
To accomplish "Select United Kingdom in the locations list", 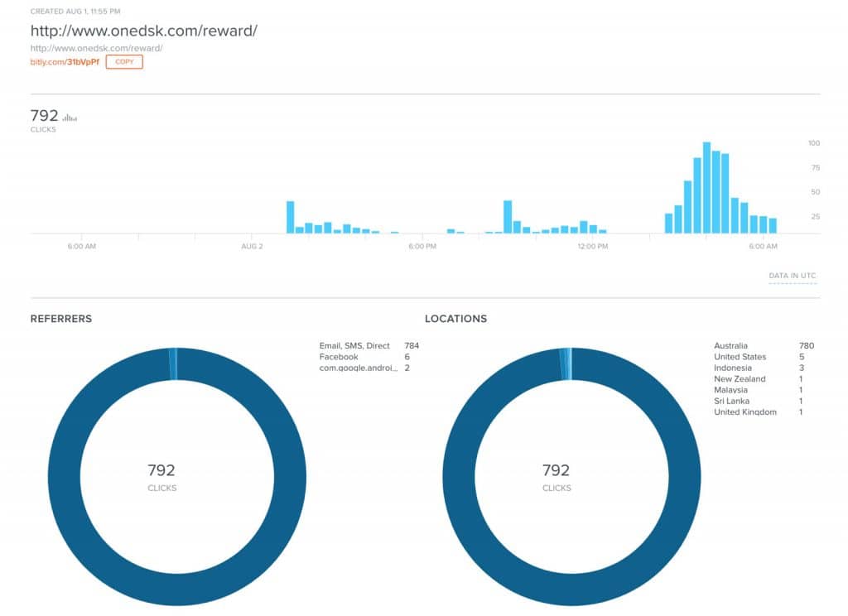I will [745, 412].
